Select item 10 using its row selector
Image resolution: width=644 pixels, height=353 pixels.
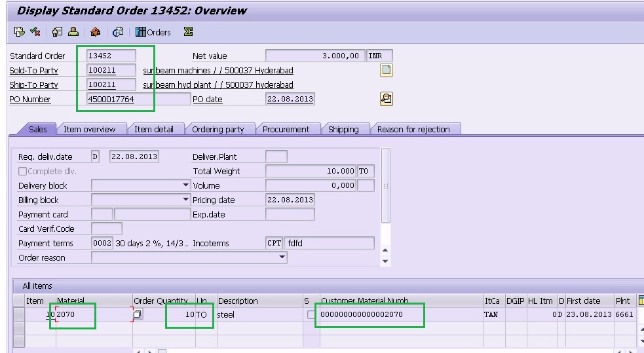18,314
